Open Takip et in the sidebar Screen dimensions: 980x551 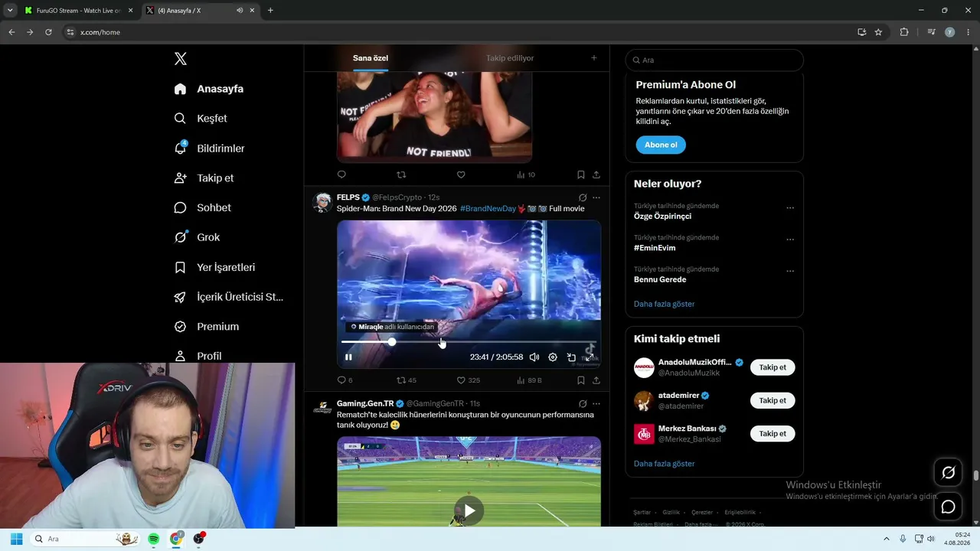[x=204, y=178]
